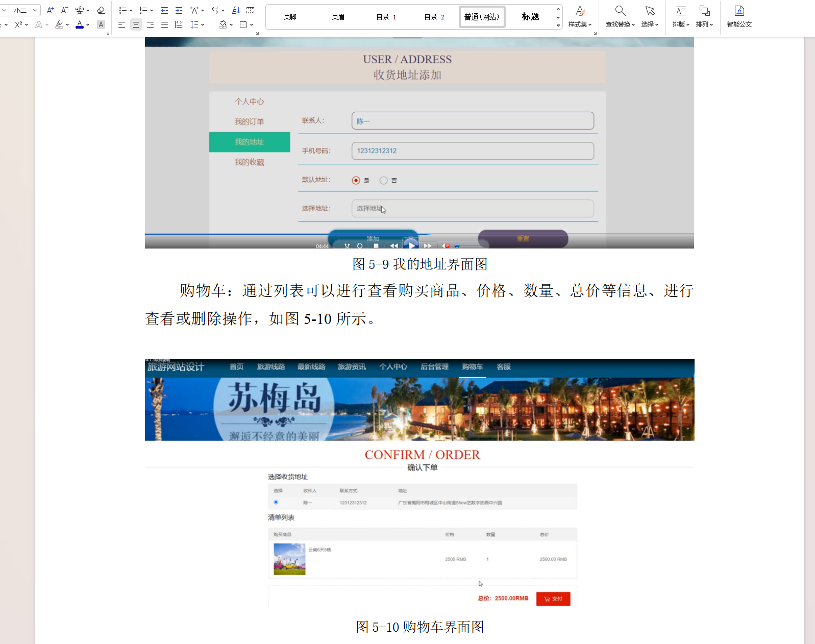This screenshot has height=644, width=815.
Task: Decrease paragraph indent
Action: pyautogui.click(x=164, y=10)
